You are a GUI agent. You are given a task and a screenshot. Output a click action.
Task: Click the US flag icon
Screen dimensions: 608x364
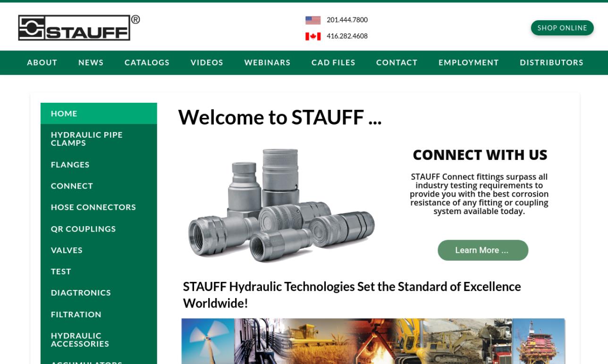312,20
